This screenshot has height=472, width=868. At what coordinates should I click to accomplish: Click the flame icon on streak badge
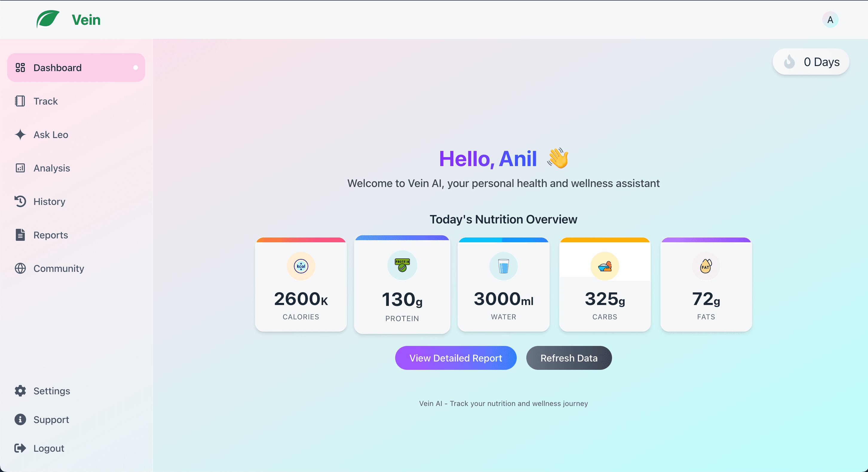[x=790, y=62]
